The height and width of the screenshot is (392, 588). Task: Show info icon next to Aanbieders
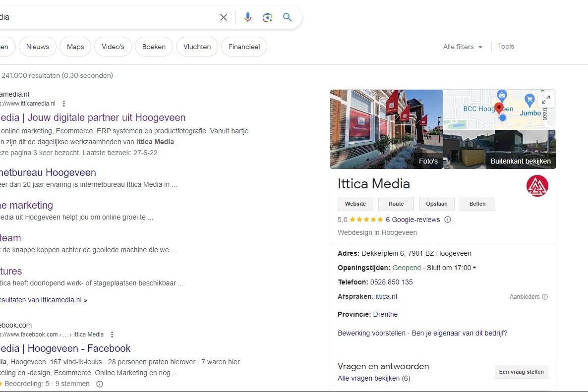tap(545, 297)
